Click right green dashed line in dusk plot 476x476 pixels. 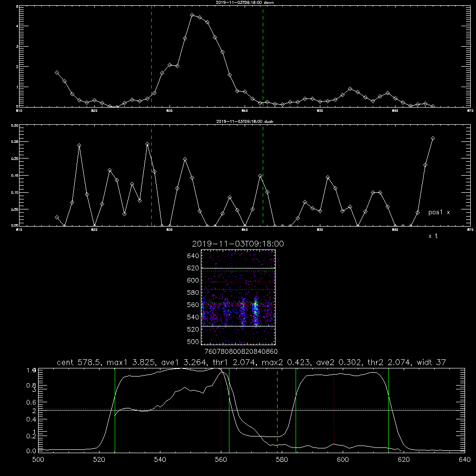pos(263,175)
